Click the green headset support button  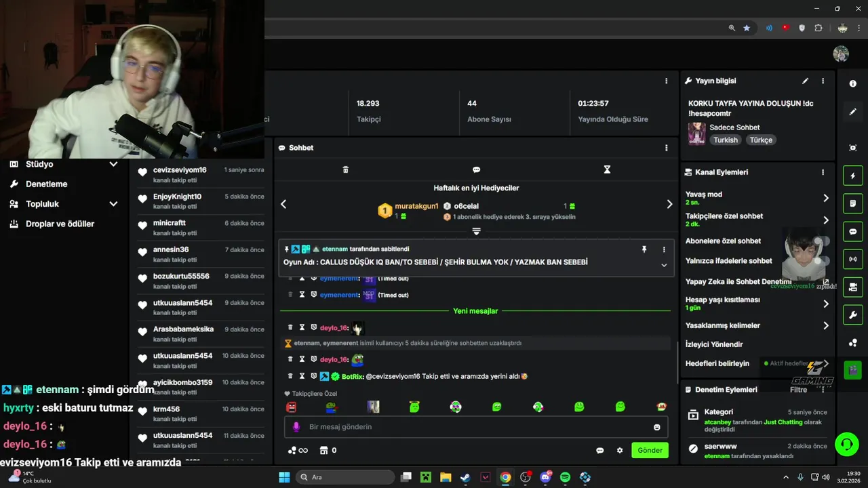coord(846,445)
